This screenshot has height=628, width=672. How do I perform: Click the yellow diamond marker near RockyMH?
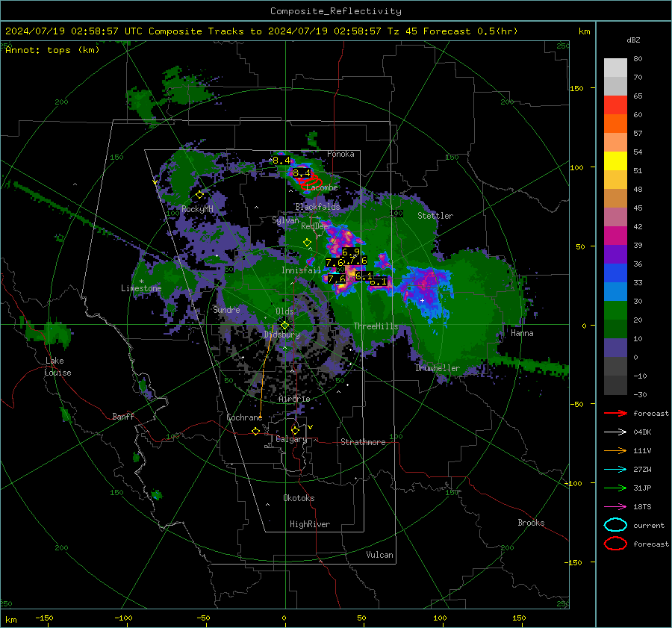[x=199, y=195]
